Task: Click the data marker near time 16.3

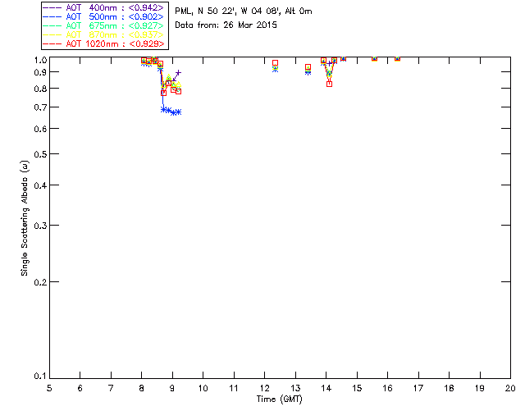Action: tap(397, 58)
